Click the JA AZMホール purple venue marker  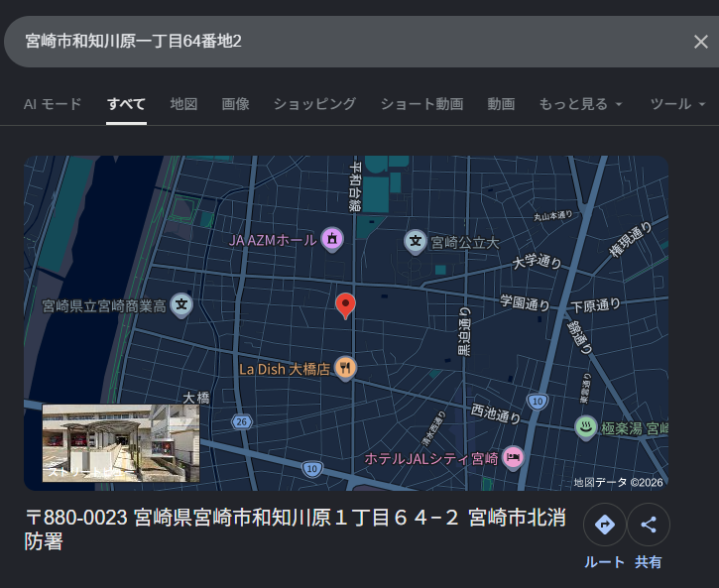point(332,239)
